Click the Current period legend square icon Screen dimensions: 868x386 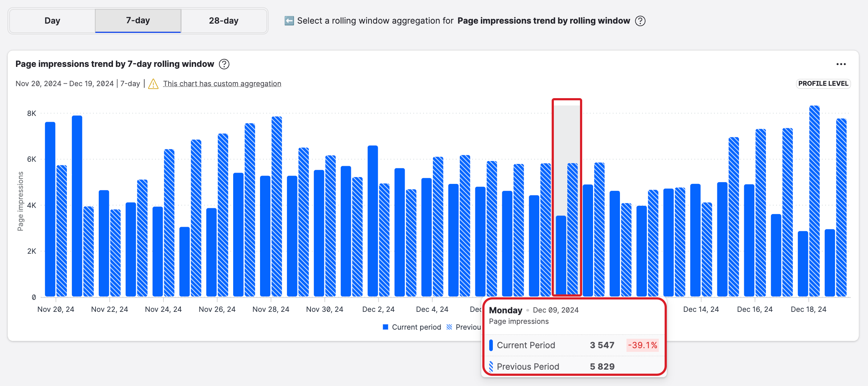(385, 327)
